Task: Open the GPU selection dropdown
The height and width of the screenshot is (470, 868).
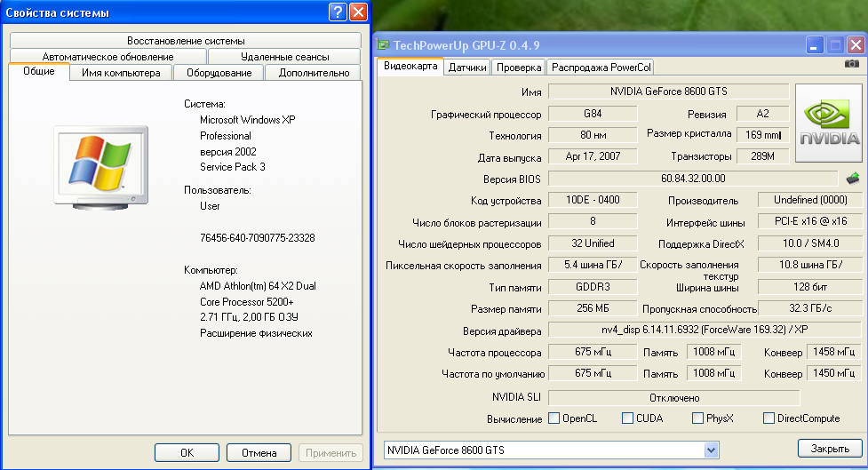Action: [x=710, y=450]
